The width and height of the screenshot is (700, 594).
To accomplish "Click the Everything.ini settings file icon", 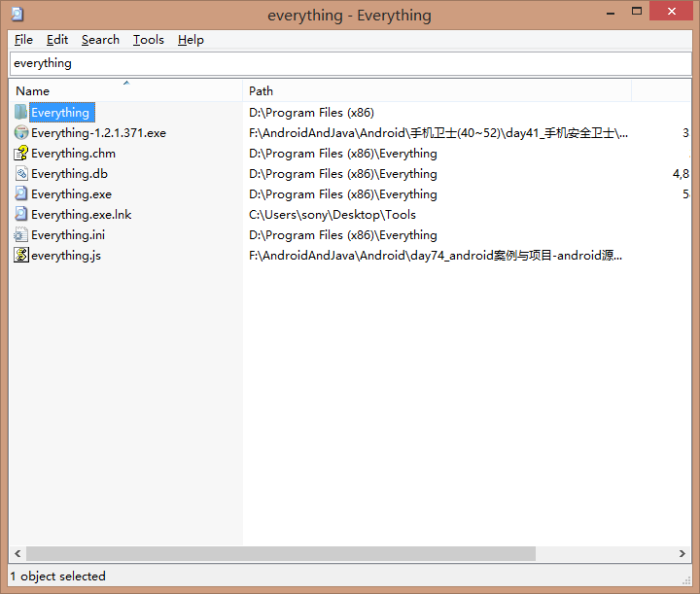I will pos(21,234).
